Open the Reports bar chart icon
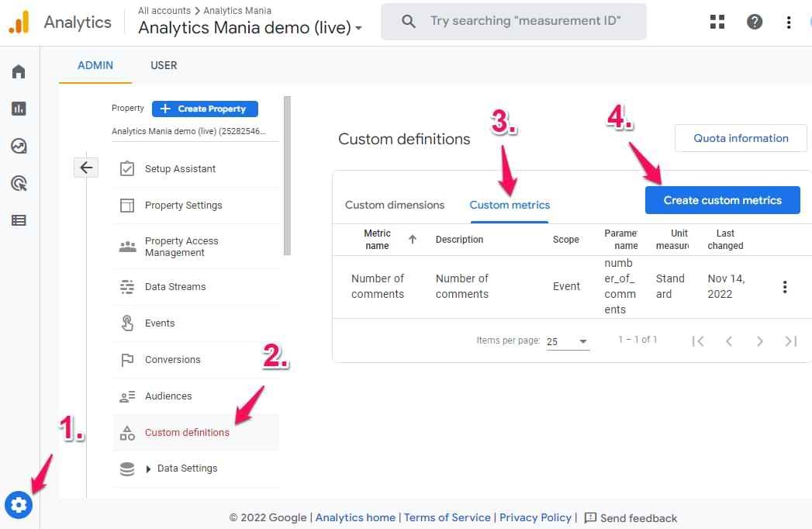Viewport: 812px width, 529px height. pyautogui.click(x=19, y=109)
